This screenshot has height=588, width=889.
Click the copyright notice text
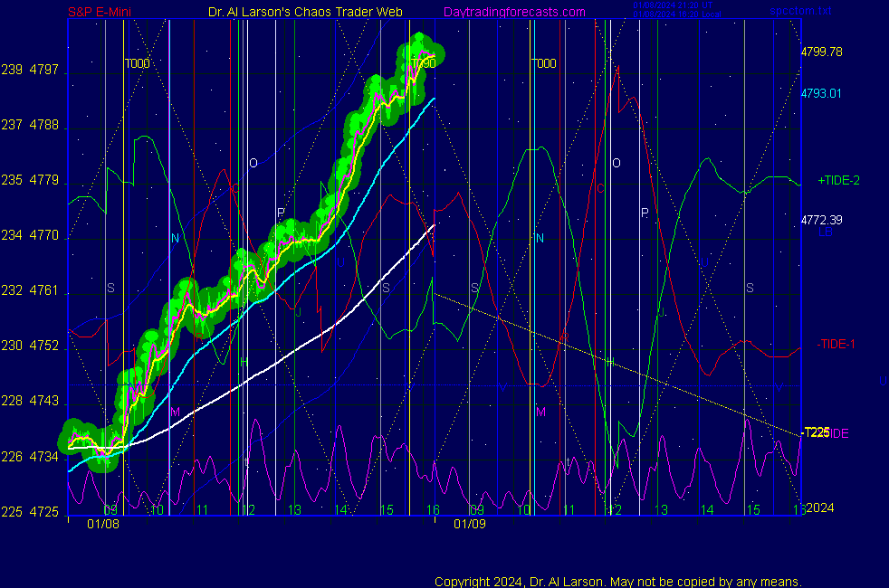(618, 581)
